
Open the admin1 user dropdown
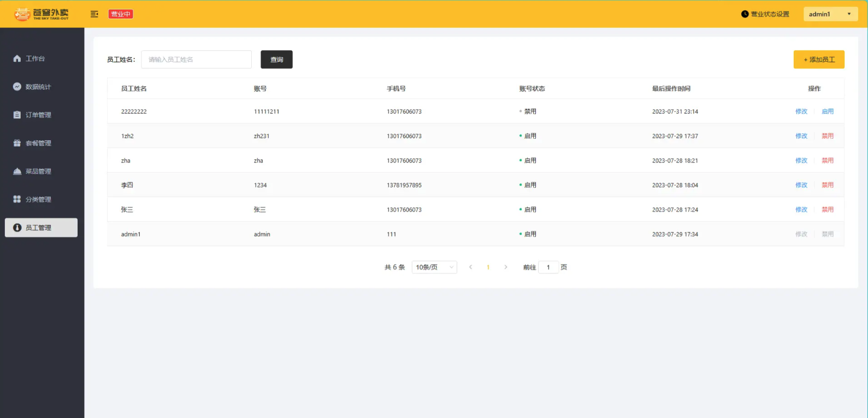(830, 14)
